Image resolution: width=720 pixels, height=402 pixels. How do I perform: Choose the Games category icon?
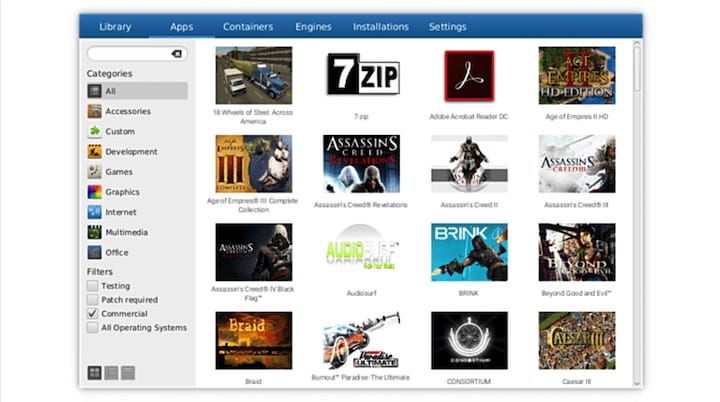click(x=95, y=172)
